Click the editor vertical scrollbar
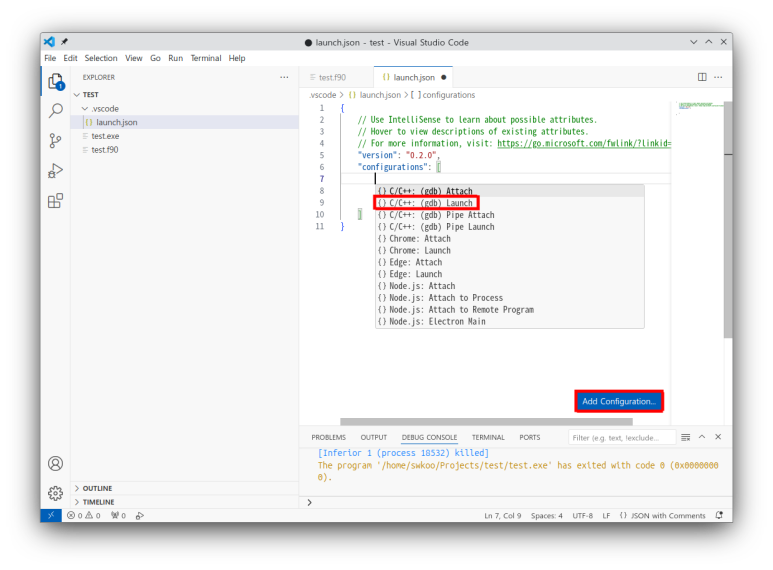The width and height of the screenshot is (773, 570). point(728,219)
